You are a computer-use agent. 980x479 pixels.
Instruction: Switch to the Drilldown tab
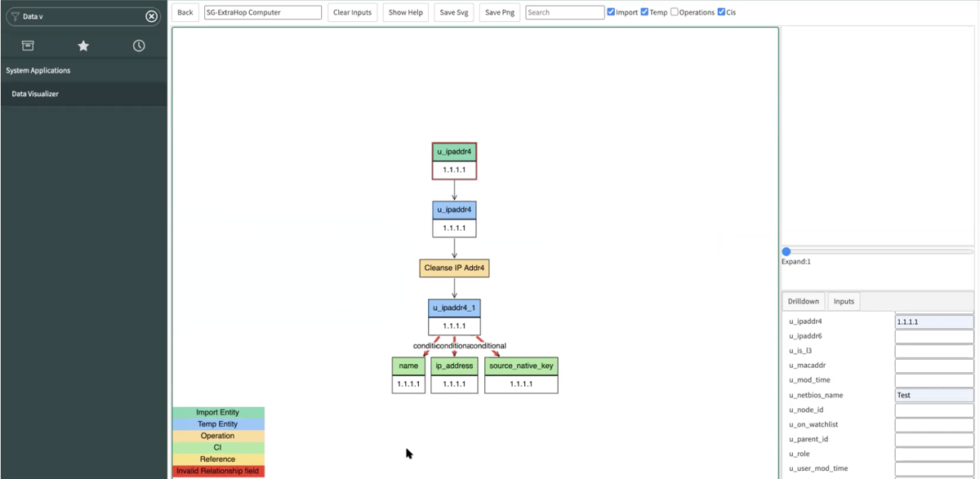pyautogui.click(x=804, y=301)
